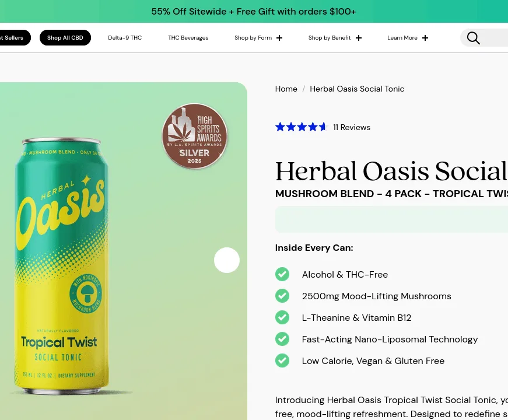508x420 pixels.
Task: Open the Shop All CBD pill
Action: coord(65,37)
